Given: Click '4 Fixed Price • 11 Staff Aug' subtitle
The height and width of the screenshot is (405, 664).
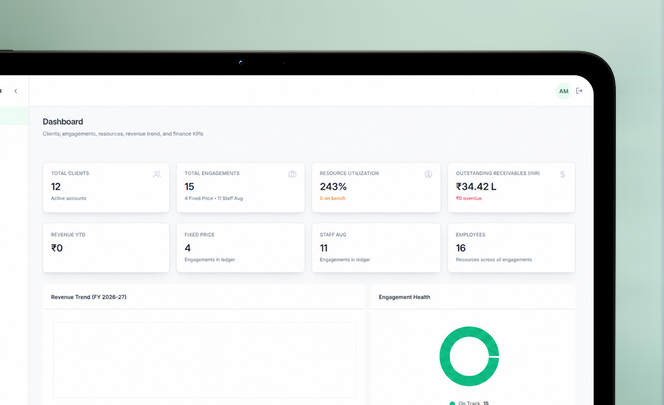Looking at the screenshot, I should coord(213,198).
